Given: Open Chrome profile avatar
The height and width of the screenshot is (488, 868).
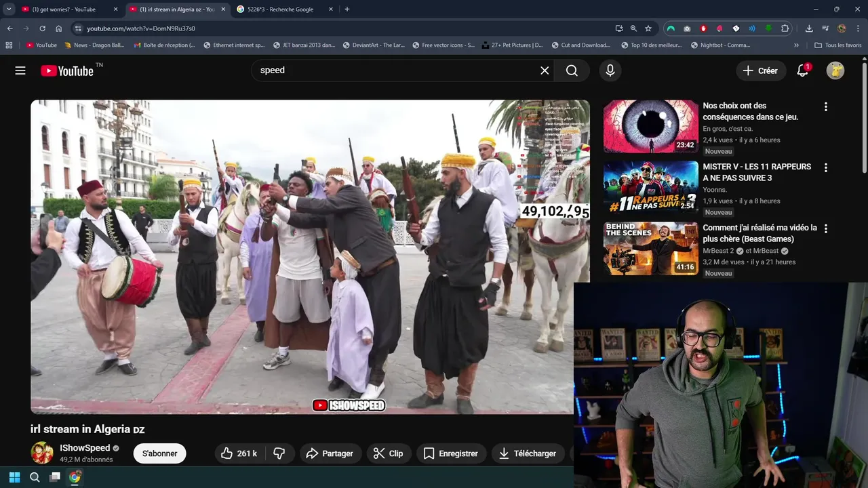Looking at the screenshot, I should pyautogui.click(x=842, y=28).
